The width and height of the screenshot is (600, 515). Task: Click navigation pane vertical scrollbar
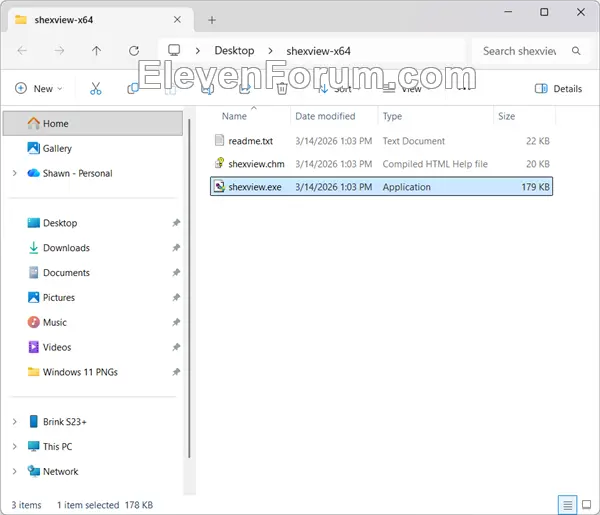point(189,288)
